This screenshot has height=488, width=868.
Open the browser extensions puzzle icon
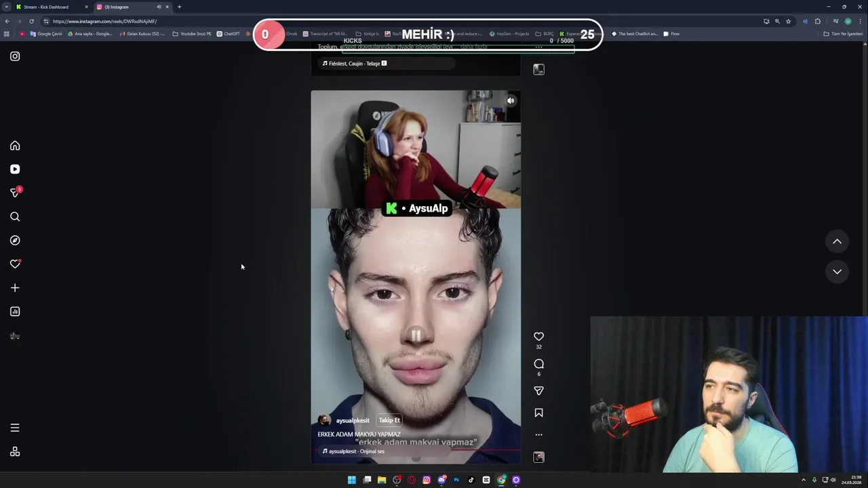(x=817, y=21)
